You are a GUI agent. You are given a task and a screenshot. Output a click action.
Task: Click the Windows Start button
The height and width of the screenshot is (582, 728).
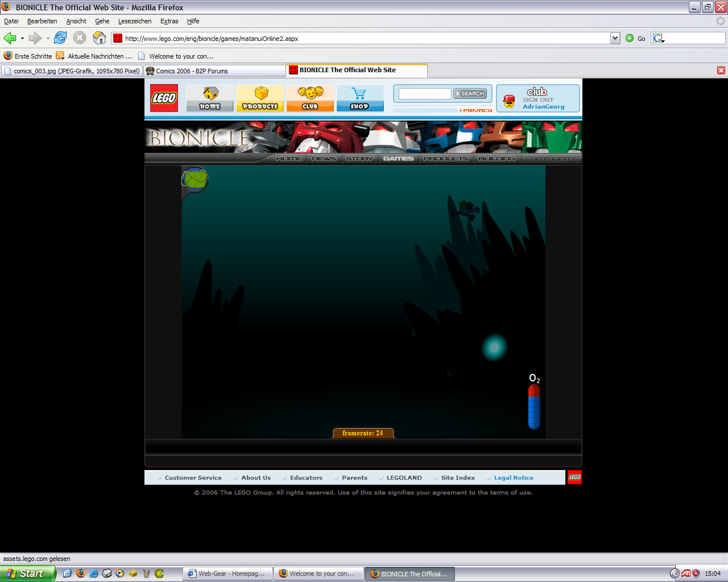tap(28, 573)
